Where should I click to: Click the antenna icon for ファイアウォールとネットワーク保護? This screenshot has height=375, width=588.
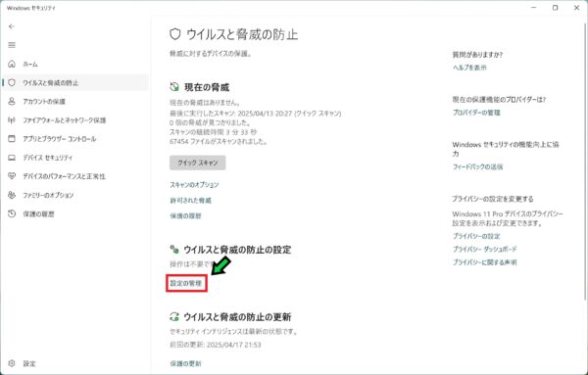point(12,119)
